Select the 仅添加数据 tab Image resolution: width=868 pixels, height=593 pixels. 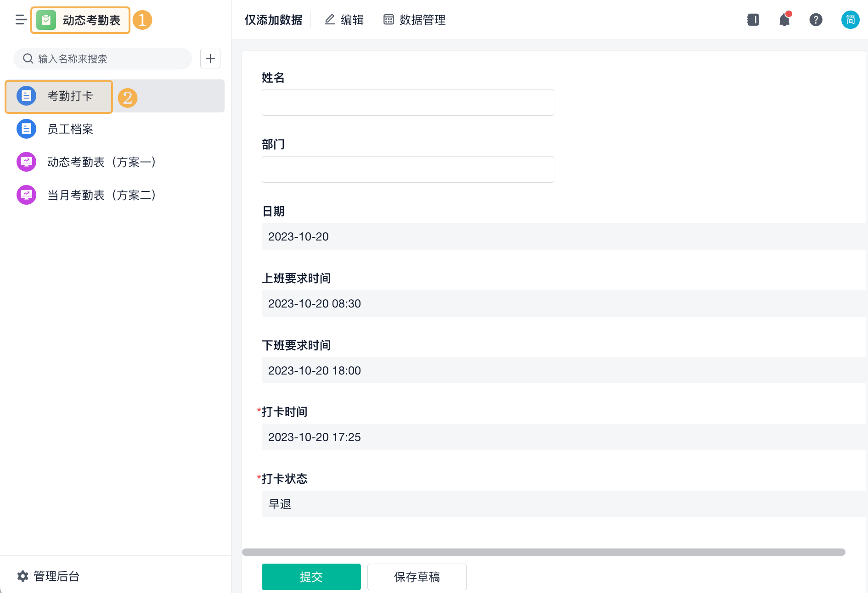(x=273, y=20)
